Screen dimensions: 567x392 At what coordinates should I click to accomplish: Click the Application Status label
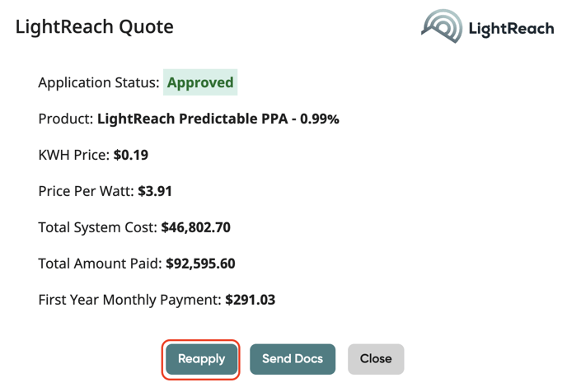pyautogui.click(x=99, y=82)
